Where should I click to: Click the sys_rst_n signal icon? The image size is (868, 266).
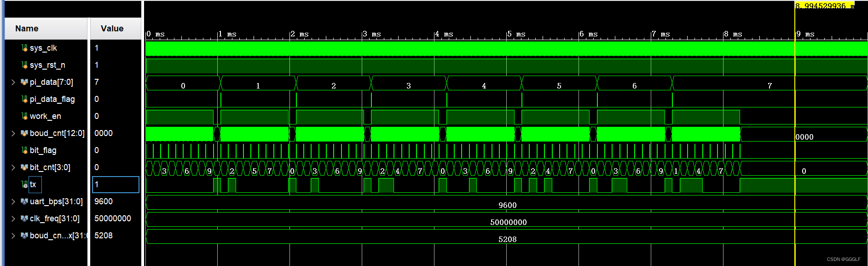(x=24, y=65)
